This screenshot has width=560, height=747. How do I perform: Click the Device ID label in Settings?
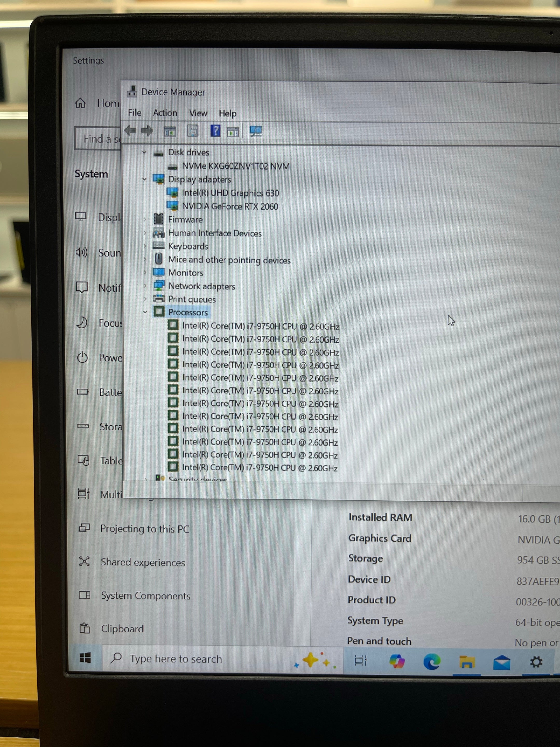pos(369,579)
